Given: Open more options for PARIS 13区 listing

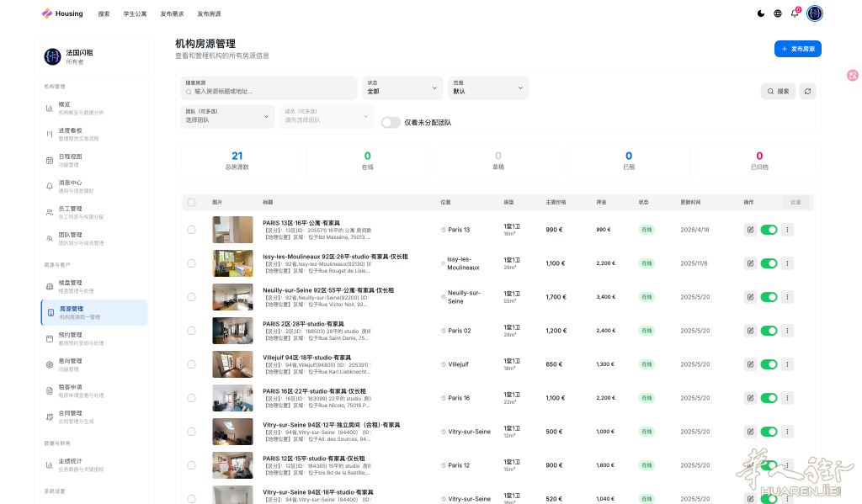Looking at the screenshot, I should coord(787,230).
